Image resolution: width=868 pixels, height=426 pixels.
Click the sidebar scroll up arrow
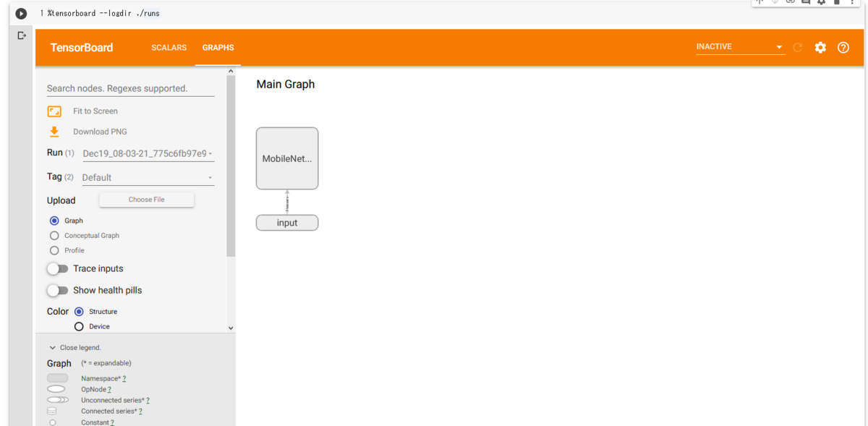point(231,71)
